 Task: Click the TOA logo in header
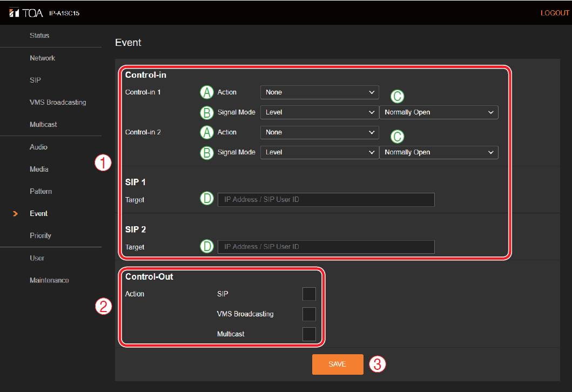(x=26, y=13)
